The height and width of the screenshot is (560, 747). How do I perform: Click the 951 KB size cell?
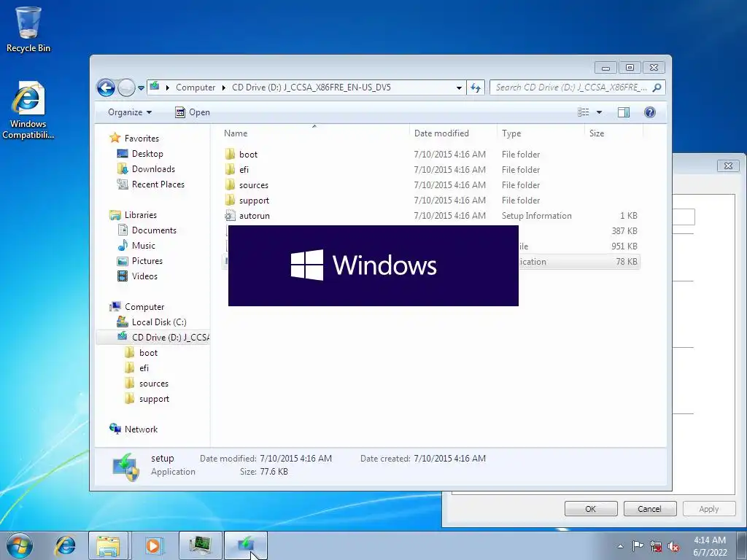(x=624, y=246)
